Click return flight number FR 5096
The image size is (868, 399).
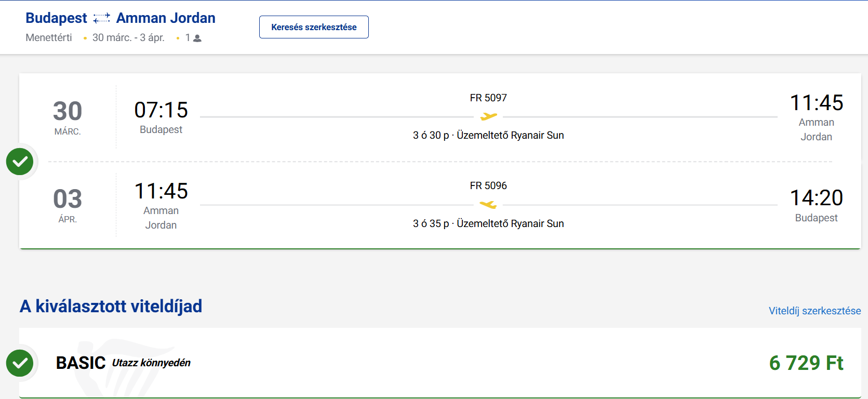pyautogui.click(x=488, y=185)
